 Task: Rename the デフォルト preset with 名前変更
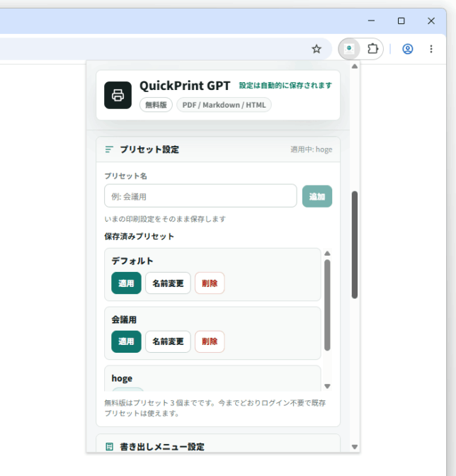tap(168, 283)
